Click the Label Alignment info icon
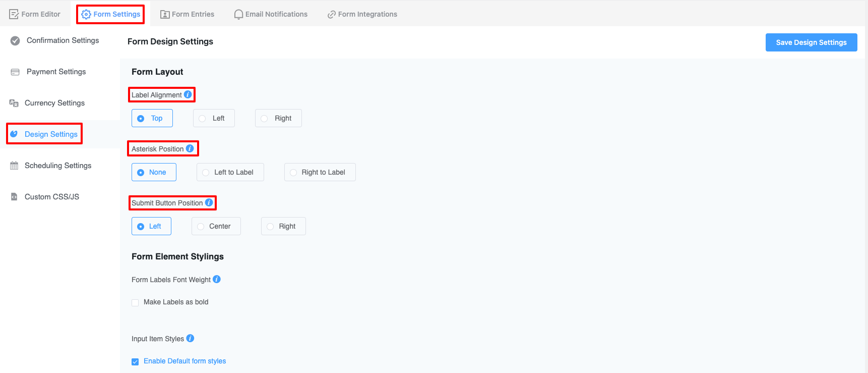Image resolution: width=868 pixels, height=373 pixels. [x=188, y=94]
